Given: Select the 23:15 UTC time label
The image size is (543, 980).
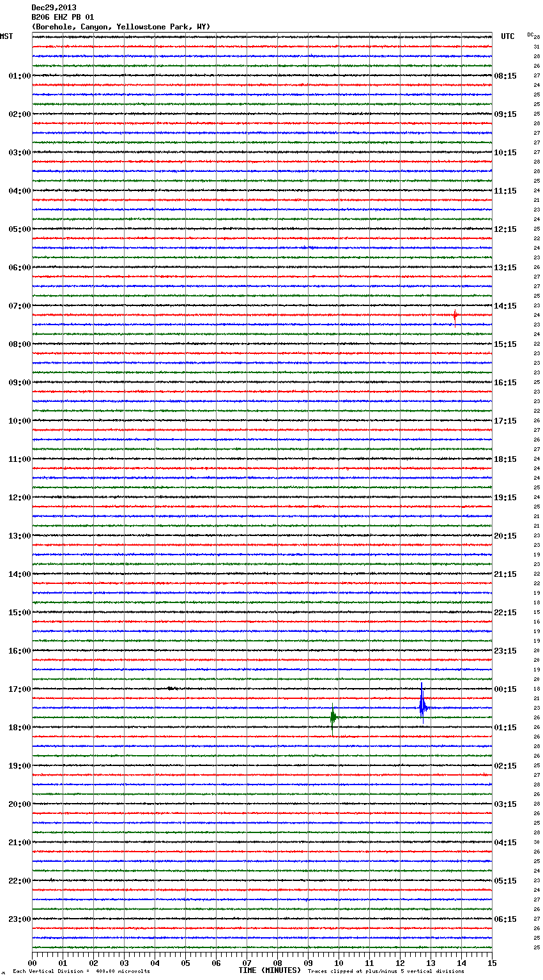Looking at the screenshot, I should 505,651.
